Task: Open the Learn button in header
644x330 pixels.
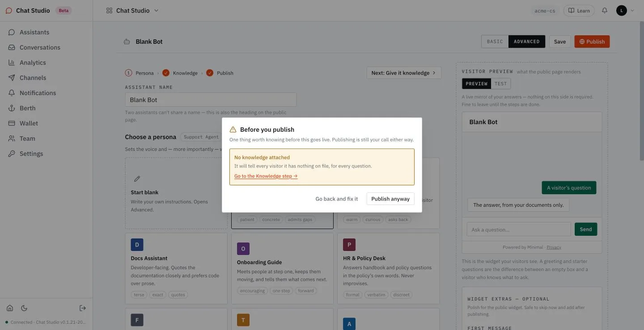Action: 579,10
